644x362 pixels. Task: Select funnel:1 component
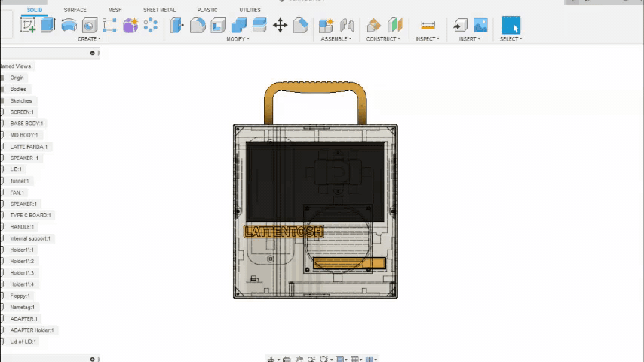pyautogui.click(x=20, y=181)
